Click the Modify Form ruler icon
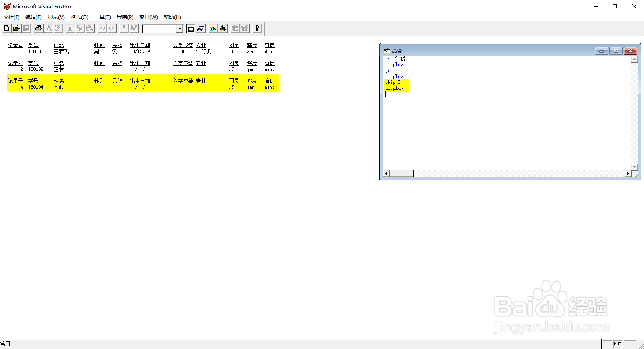Screen dimensions: 644x349 pos(134,28)
